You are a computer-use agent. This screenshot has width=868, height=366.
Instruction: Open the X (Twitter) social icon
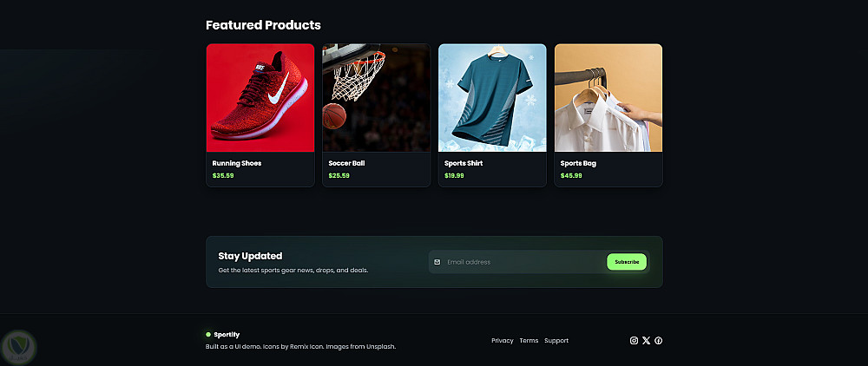pos(646,341)
